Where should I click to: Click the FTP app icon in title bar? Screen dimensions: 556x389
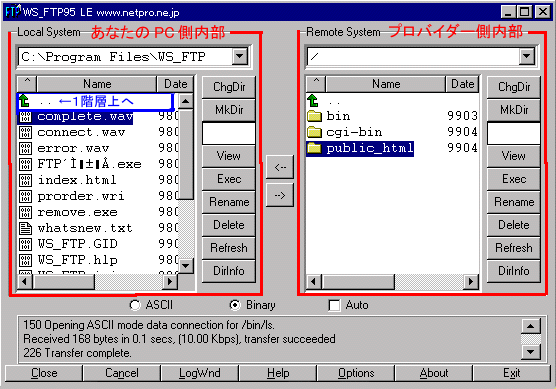pyautogui.click(x=13, y=12)
